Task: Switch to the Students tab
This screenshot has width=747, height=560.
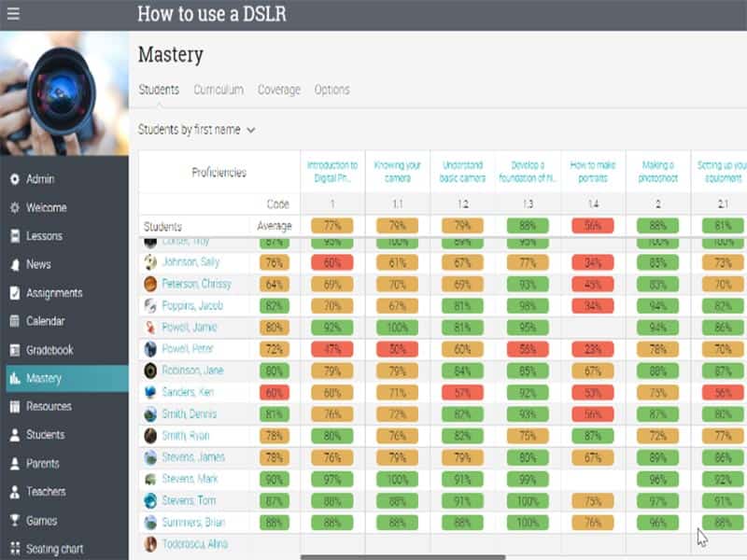Action: click(159, 90)
